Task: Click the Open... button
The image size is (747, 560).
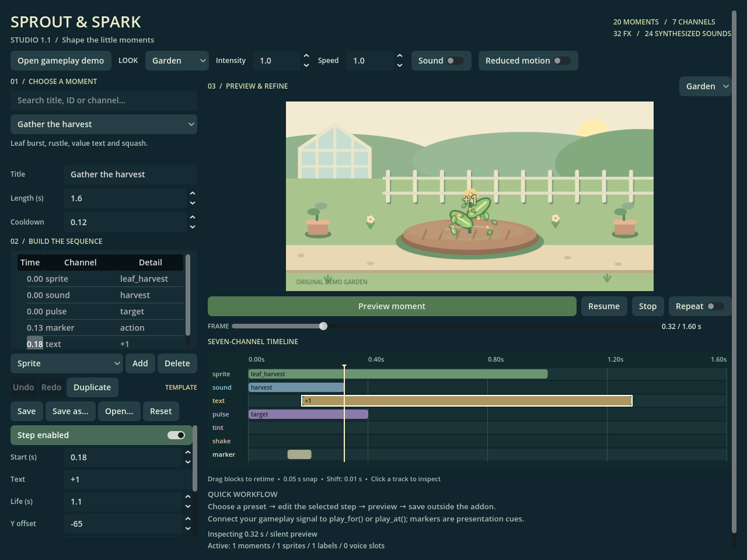Action: [119, 411]
